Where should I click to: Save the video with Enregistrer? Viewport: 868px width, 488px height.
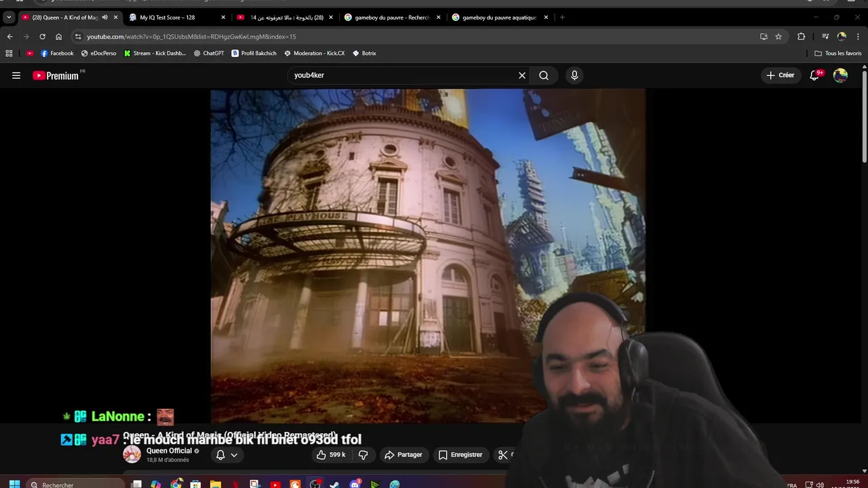460,455
